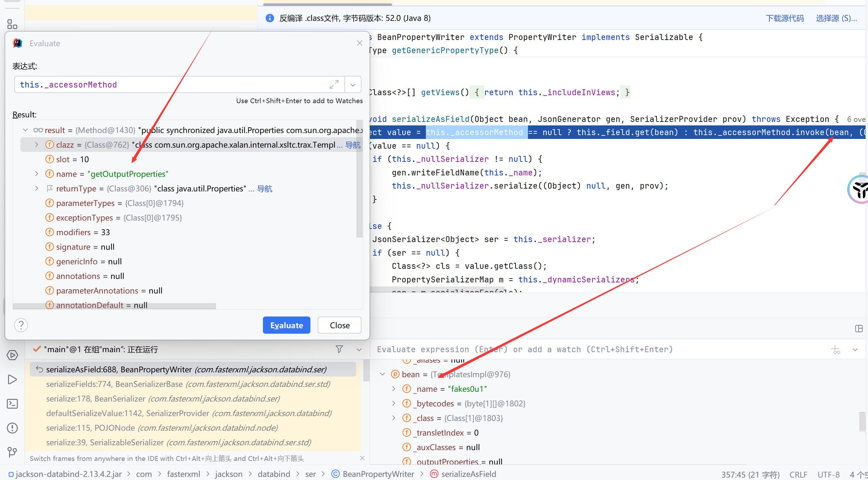
Task: Click the debugger layout settings icon
Action: (x=859, y=329)
